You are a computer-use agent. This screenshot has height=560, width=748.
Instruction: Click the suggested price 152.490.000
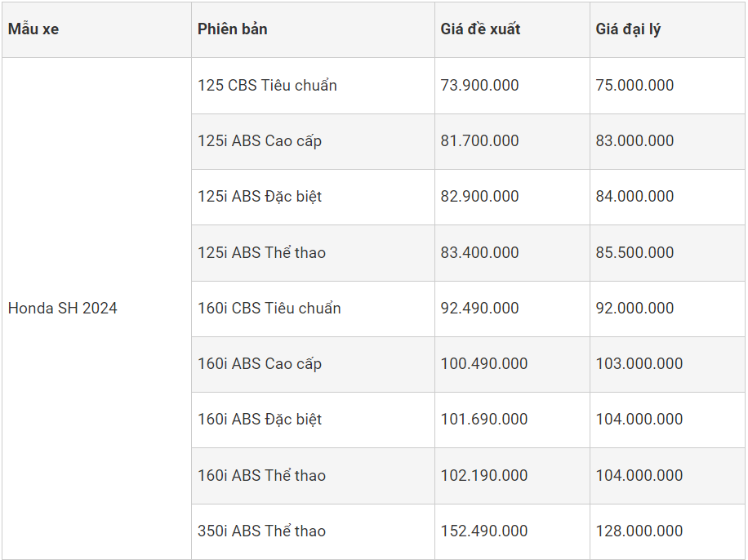click(484, 531)
